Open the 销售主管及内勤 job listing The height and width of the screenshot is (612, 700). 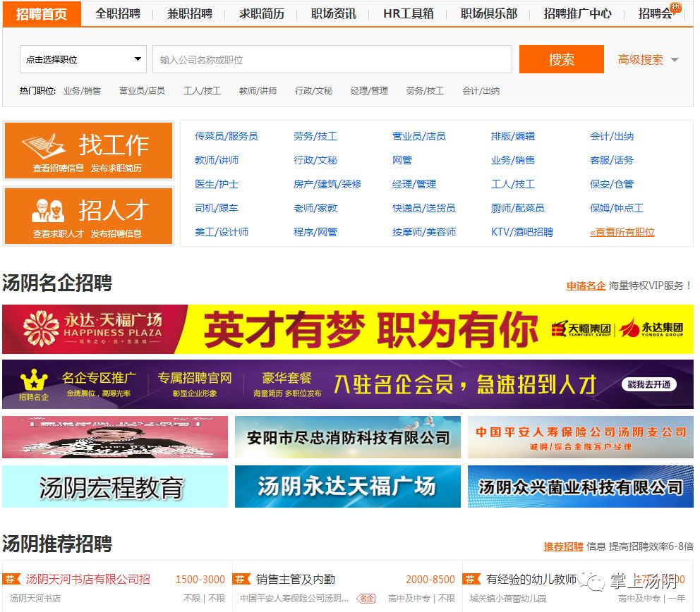(x=296, y=579)
